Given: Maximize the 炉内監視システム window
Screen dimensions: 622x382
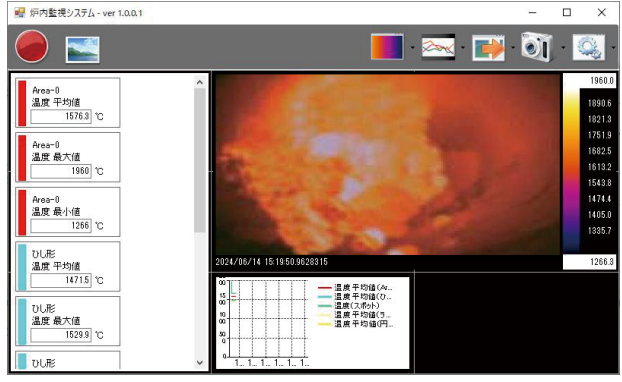Looking at the screenshot, I should pos(567,13).
